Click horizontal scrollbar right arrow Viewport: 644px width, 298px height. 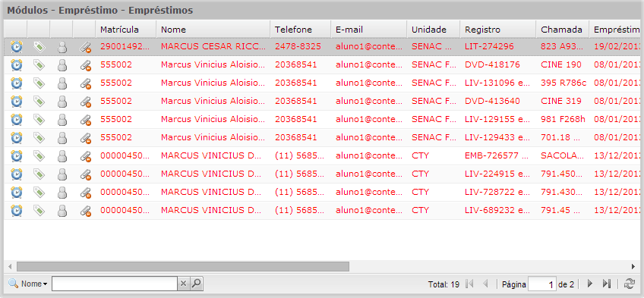(x=633, y=267)
